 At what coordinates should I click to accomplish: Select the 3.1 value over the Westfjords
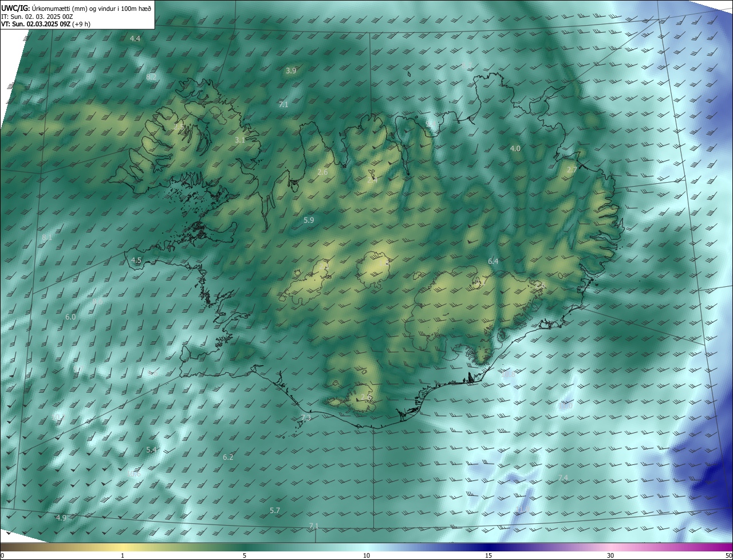pyautogui.click(x=240, y=140)
